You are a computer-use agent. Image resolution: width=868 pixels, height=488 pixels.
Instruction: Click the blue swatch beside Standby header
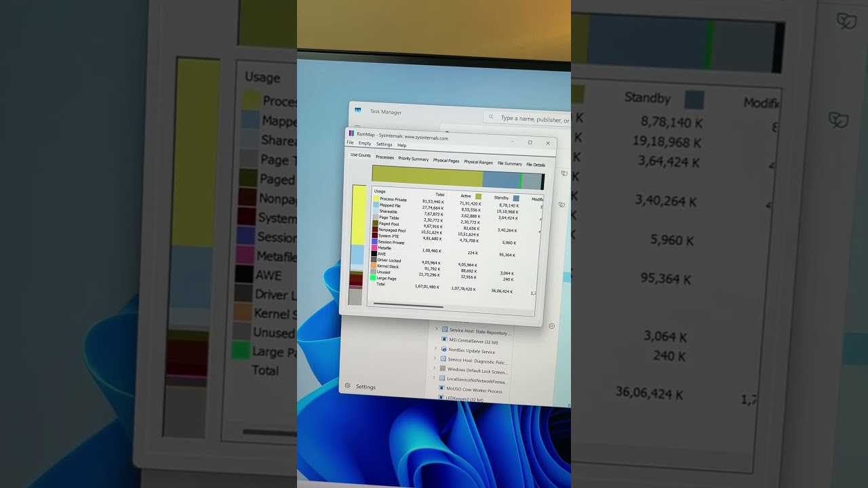(516, 199)
